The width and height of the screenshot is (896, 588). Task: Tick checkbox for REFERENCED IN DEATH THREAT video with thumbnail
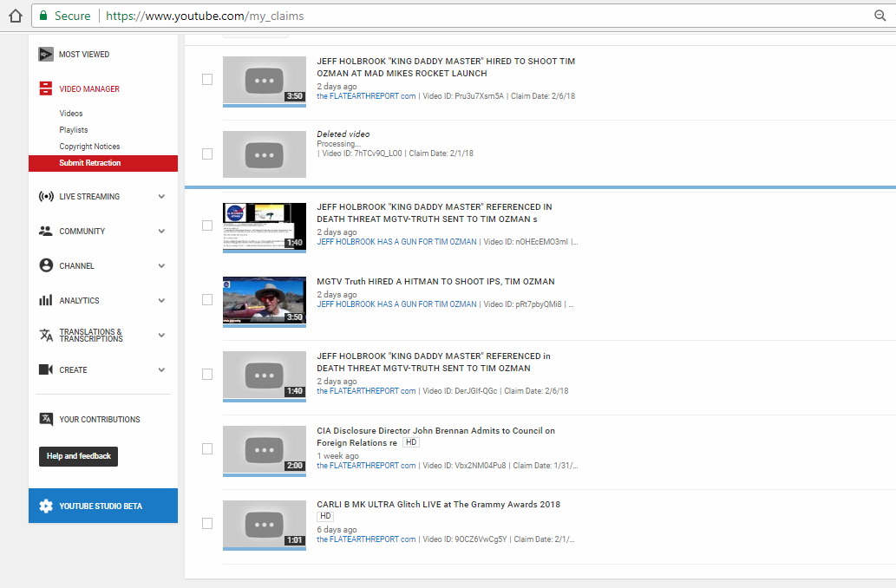(207, 225)
